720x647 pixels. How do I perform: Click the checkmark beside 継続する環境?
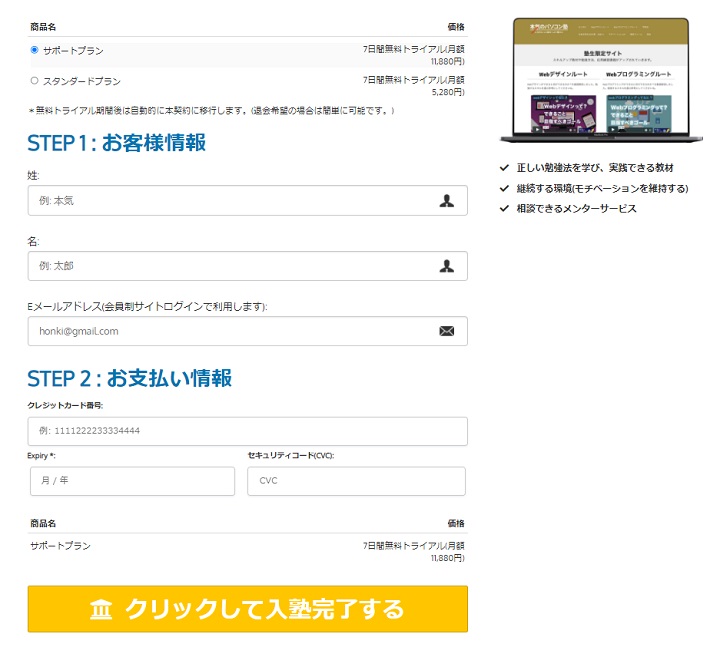(504, 188)
